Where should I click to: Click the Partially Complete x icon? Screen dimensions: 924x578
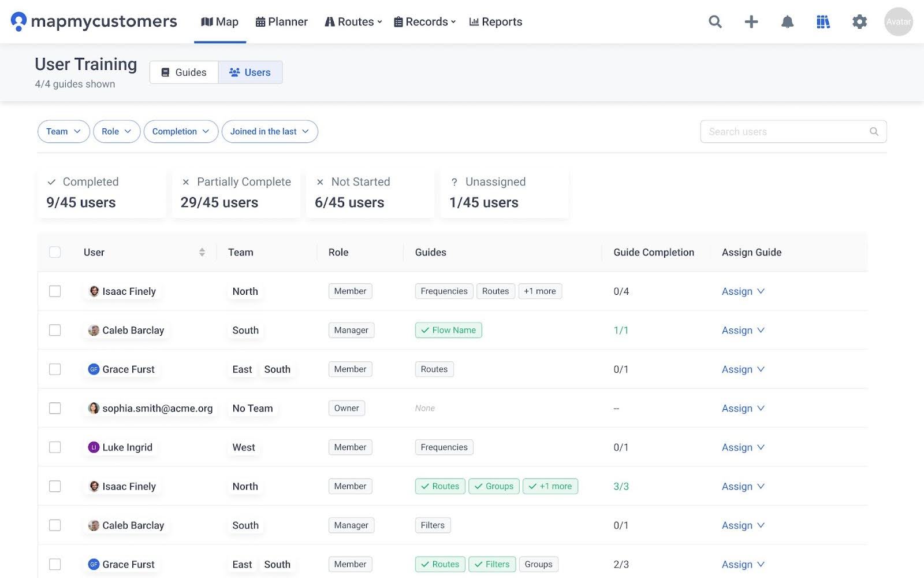186,182
